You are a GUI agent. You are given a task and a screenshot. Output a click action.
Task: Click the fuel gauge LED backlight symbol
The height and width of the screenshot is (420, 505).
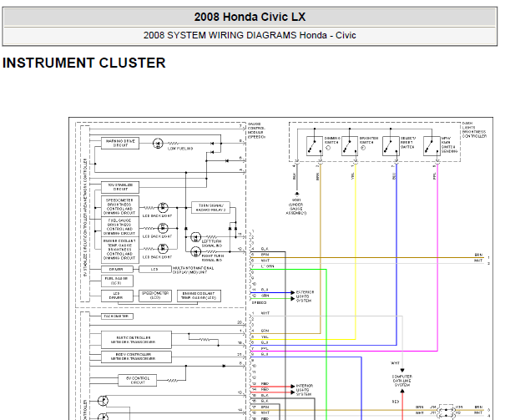pos(163,228)
